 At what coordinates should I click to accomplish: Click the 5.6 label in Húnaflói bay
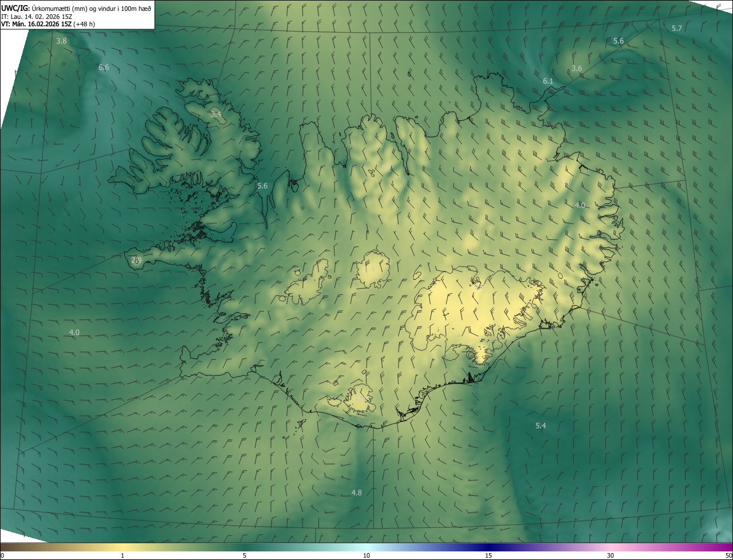coord(262,186)
